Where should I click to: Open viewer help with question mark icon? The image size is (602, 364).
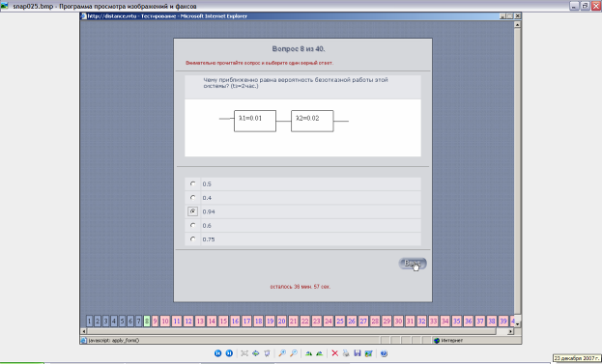coord(384,353)
